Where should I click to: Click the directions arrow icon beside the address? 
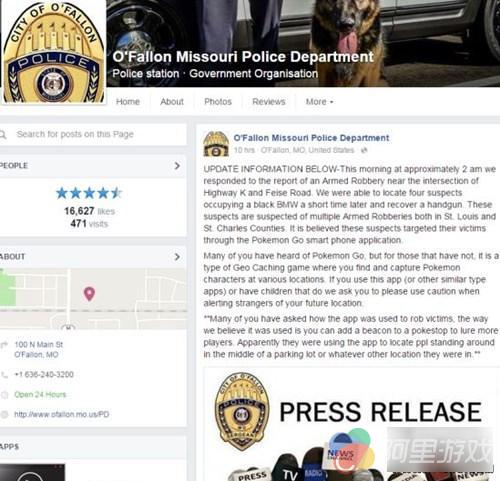tap(4, 345)
